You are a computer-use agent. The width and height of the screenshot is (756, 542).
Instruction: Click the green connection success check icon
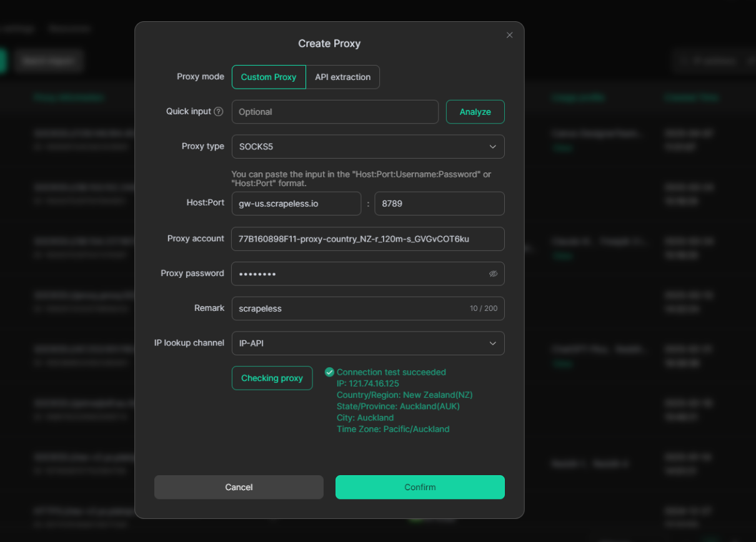[329, 372]
